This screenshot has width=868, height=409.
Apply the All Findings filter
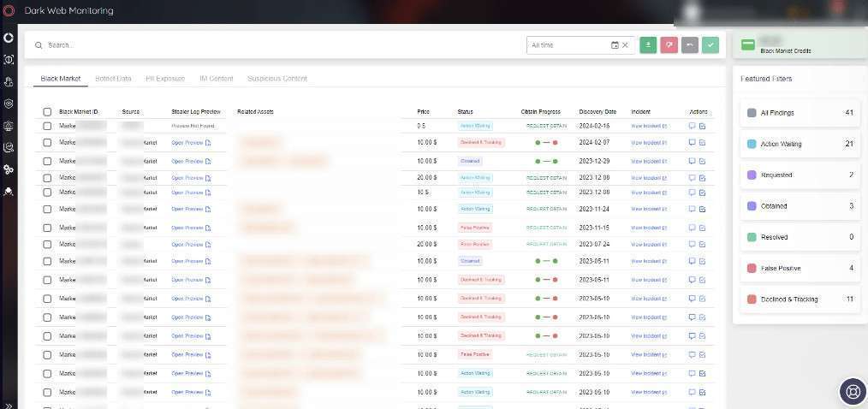point(800,113)
